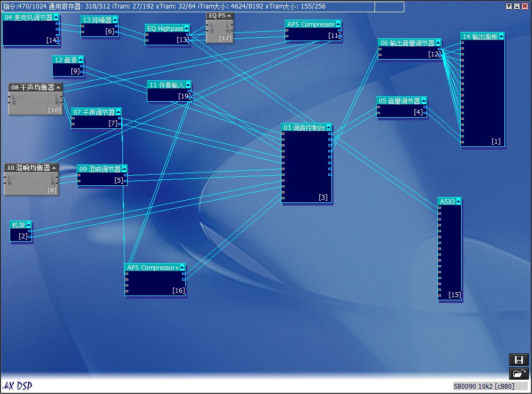Image resolution: width=532 pixels, height=394 pixels.
Task: Toggle the 10 混响均衡器 module arrow
Action: [x=54, y=168]
